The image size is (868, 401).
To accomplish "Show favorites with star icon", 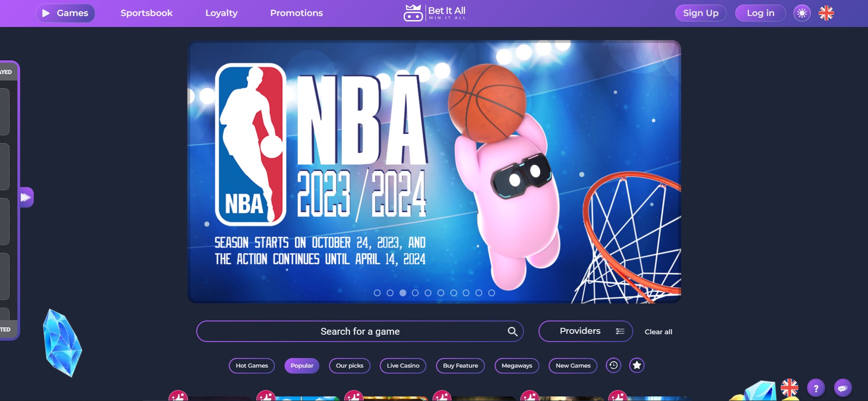I will [x=637, y=365].
